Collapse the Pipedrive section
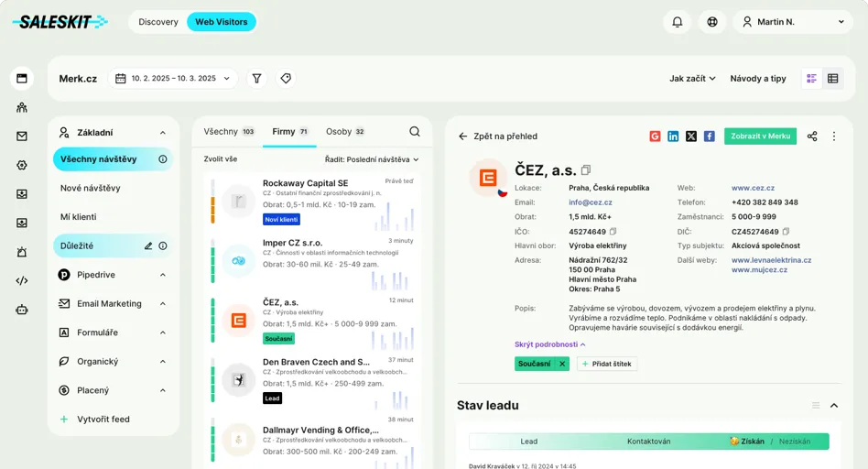 (163, 275)
